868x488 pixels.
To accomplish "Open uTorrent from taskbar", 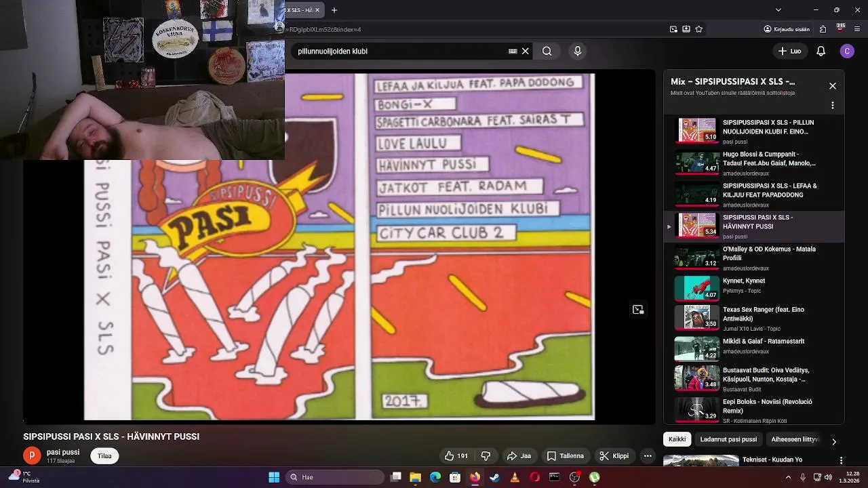I will click(x=595, y=477).
